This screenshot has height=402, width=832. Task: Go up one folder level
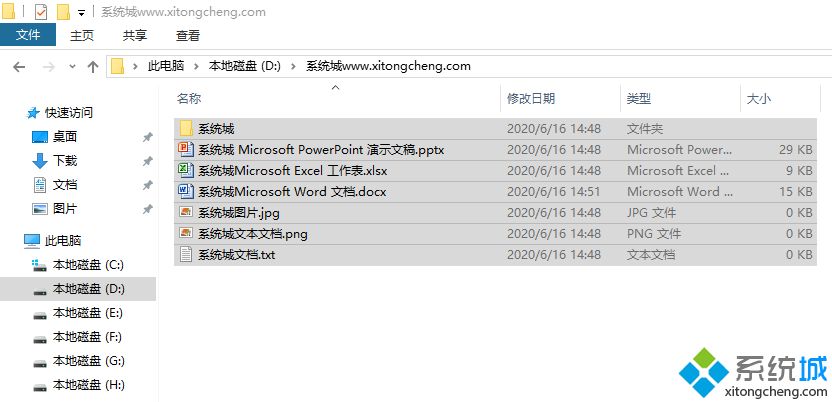[x=93, y=66]
